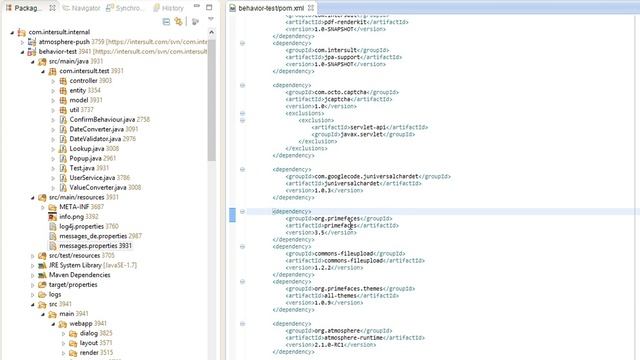Select info.png image file icon
Screen dimensions: 640x360
point(52,217)
